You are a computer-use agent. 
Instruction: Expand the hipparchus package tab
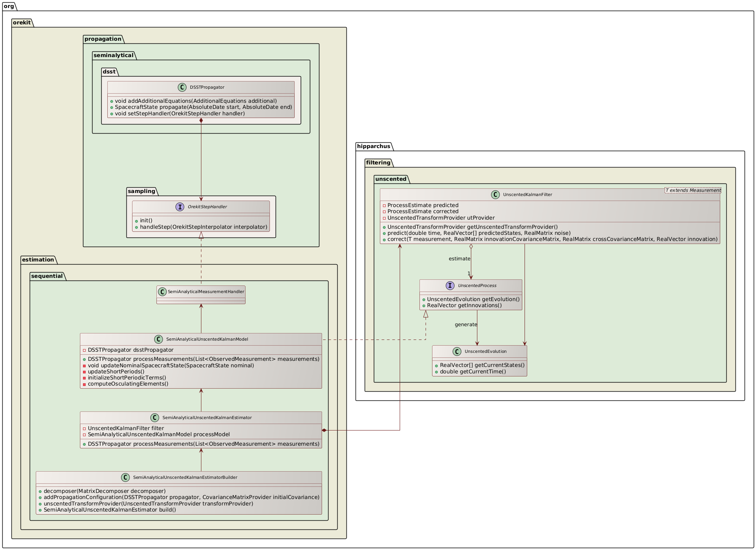click(374, 146)
